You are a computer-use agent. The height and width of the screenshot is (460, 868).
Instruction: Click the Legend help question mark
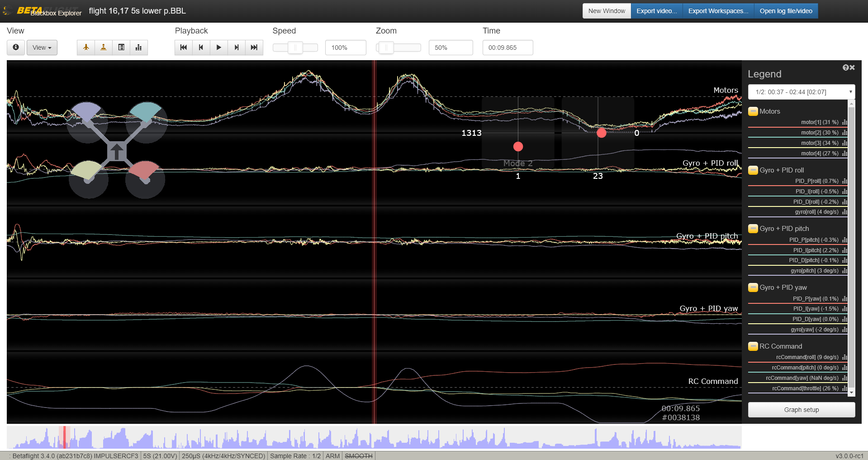point(845,67)
